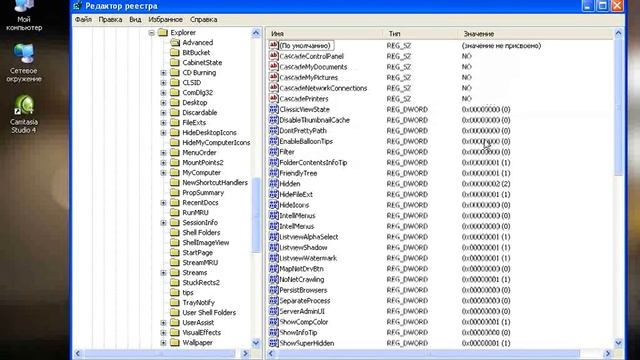Click the ShowSuperHidden DWORD value icon
The width and height of the screenshot is (640, 360).
(x=273, y=343)
